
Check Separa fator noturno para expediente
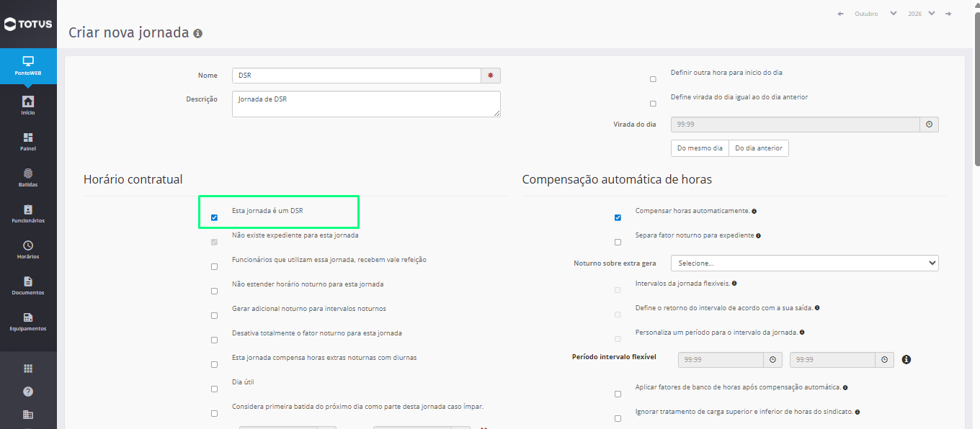click(618, 242)
